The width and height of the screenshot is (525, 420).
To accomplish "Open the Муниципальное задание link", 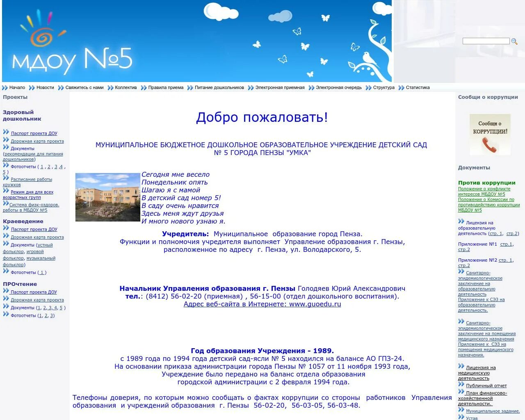I will pos(493,411).
